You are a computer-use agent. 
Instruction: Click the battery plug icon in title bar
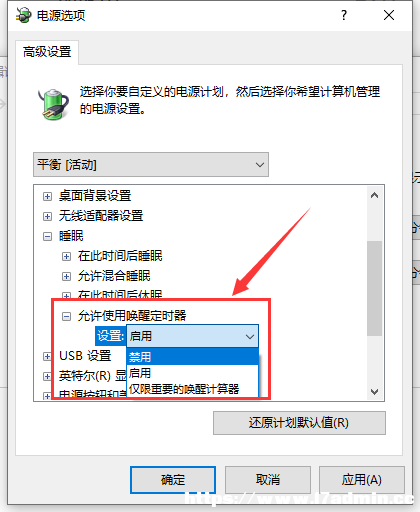(x=24, y=15)
